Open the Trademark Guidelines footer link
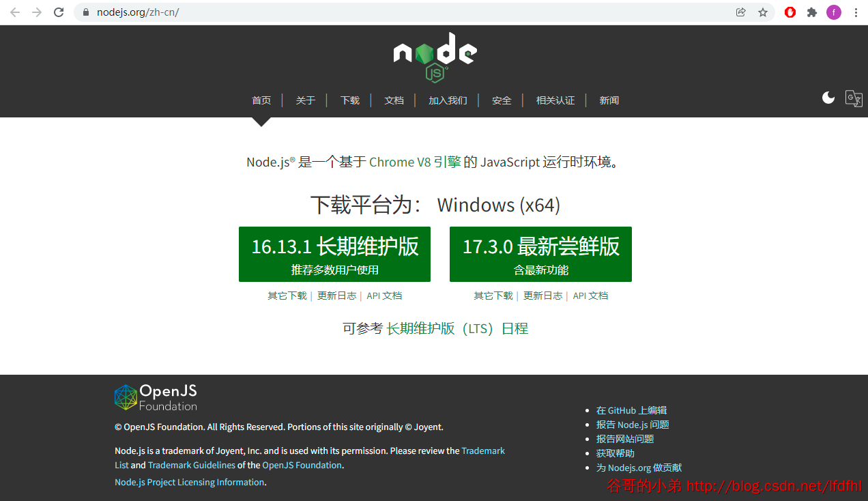Screen dimensions: 868x501 [192, 465]
